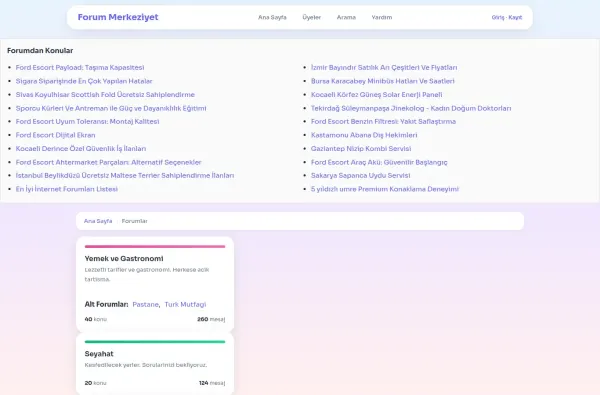Open the Forum Merkeziyet logo link
The width and height of the screenshot is (600, 395).
click(x=118, y=17)
